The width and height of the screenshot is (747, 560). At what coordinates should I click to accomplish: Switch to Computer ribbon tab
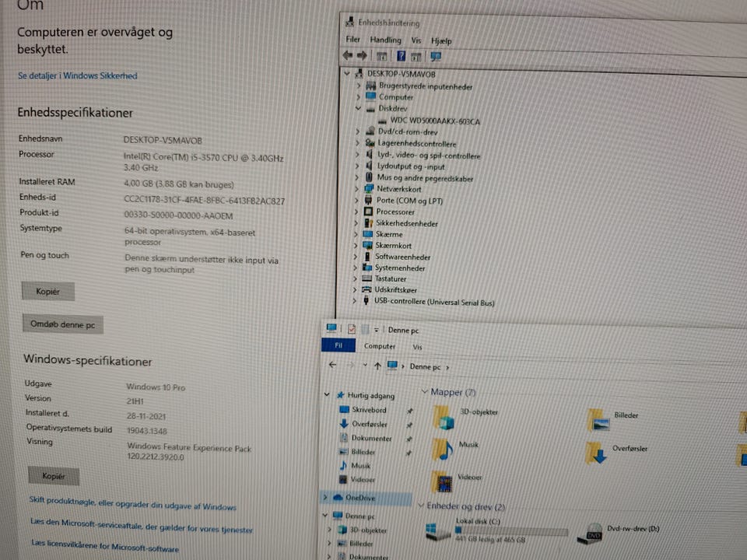click(x=380, y=346)
